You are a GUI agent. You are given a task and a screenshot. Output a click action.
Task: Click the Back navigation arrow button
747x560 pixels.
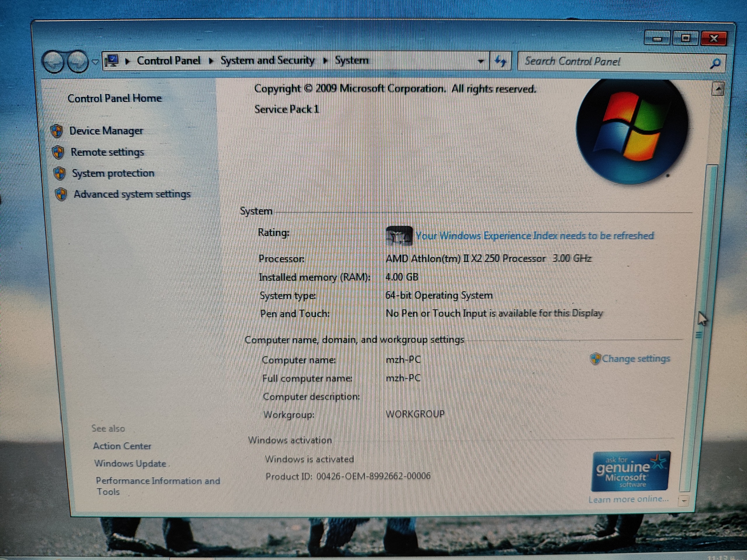pos(53,62)
